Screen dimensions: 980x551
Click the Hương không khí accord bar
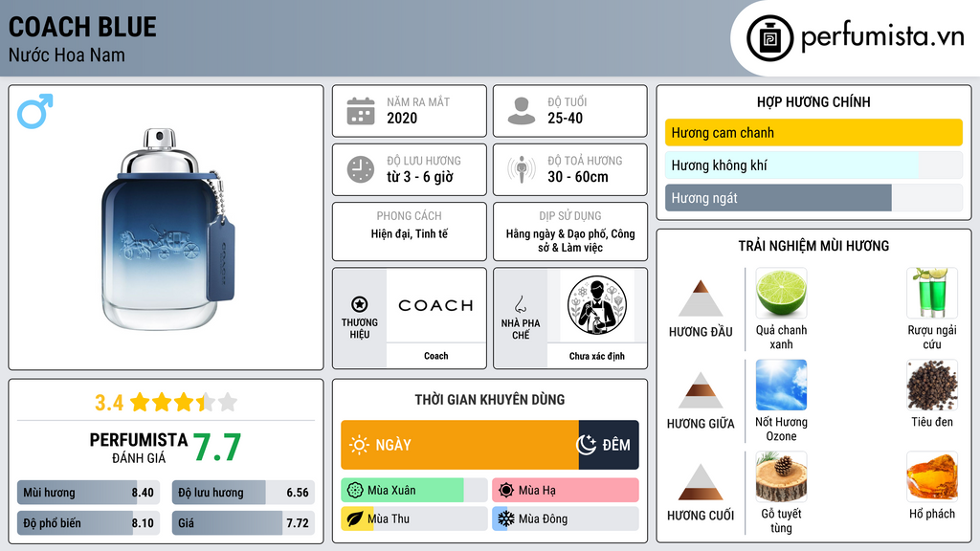pyautogui.click(x=813, y=165)
